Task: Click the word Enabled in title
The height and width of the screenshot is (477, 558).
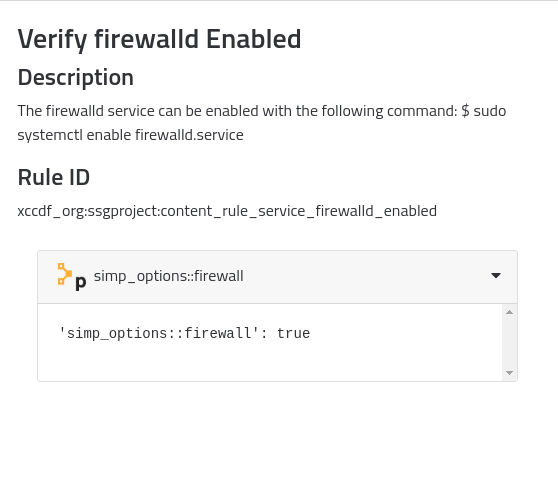Action: click(254, 39)
